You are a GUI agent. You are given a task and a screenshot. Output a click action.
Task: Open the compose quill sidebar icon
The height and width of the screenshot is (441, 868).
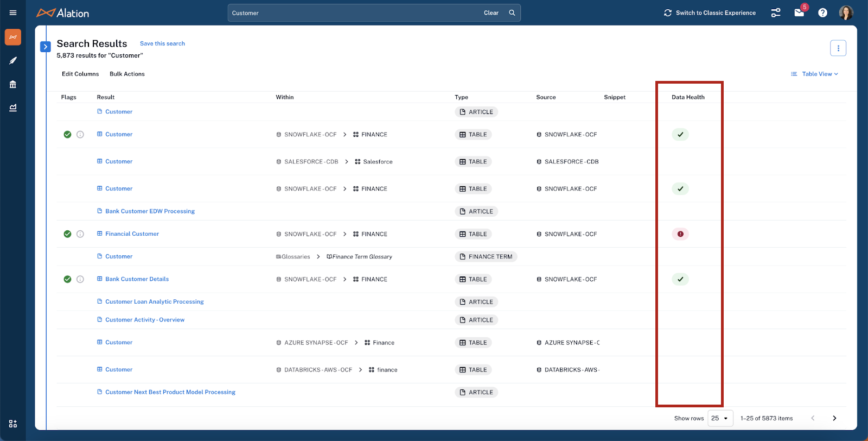coord(13,60)
